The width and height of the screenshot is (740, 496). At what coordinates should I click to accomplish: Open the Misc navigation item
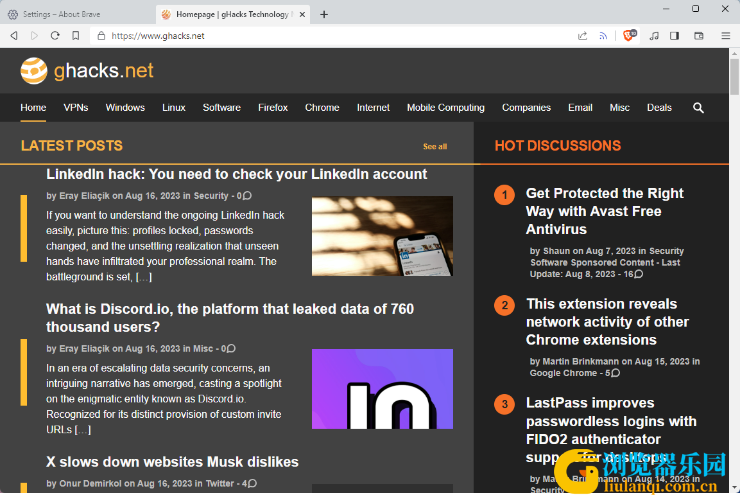pos(619,108)
